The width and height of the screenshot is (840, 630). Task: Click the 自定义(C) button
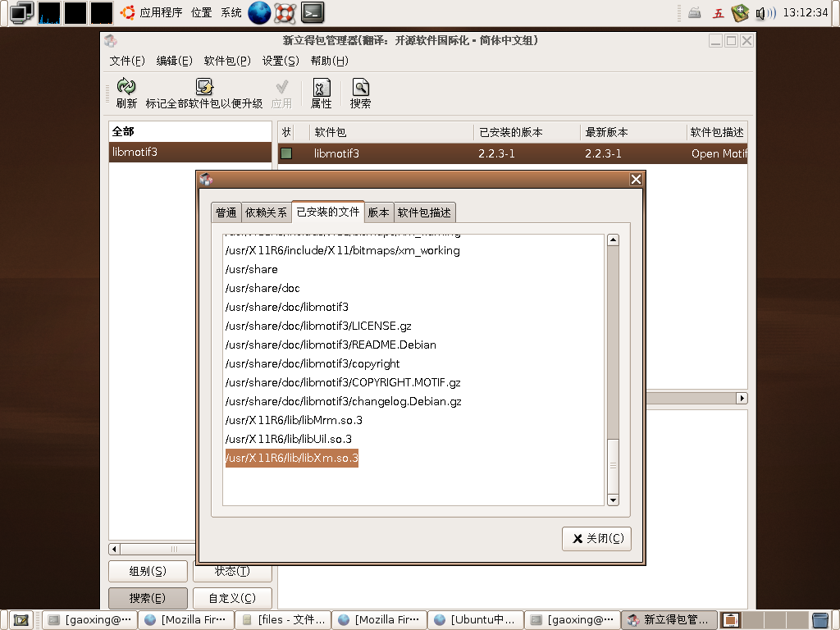pyautogui.click(x=232, y=598)
